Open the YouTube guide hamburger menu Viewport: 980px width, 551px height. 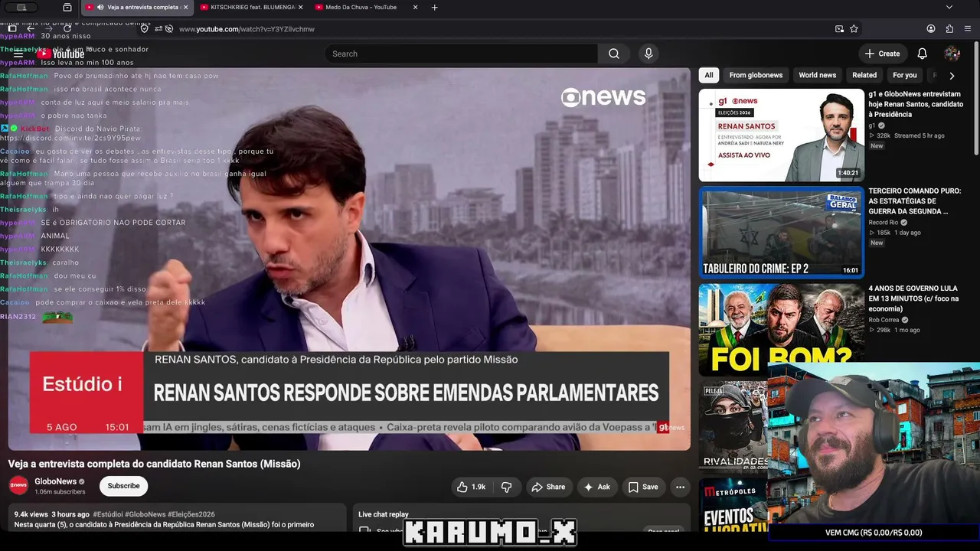[18, 54]
